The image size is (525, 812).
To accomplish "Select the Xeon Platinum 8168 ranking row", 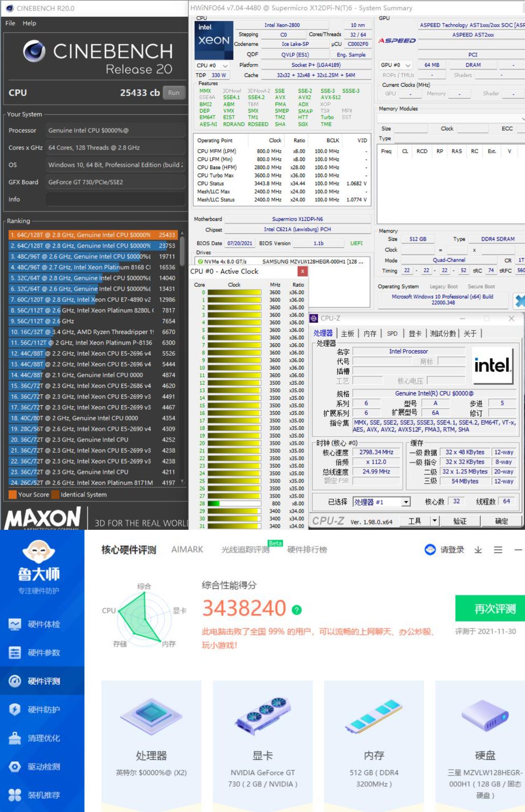I will (93, 267).
